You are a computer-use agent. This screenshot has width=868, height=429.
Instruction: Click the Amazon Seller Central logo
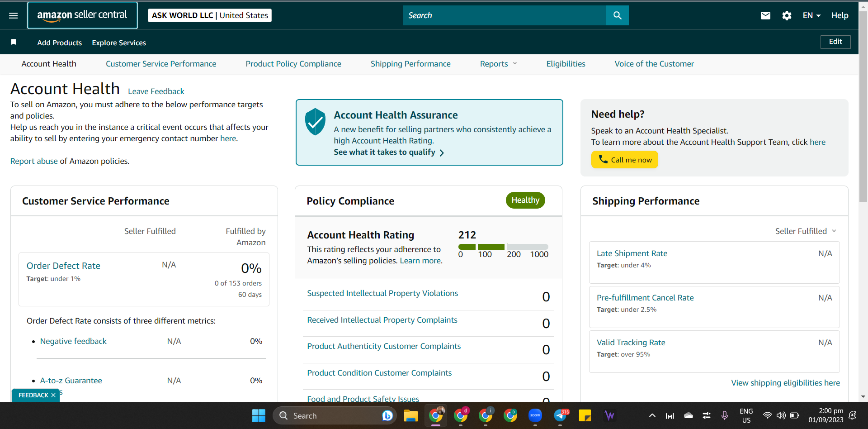click(x=82, y=15)
